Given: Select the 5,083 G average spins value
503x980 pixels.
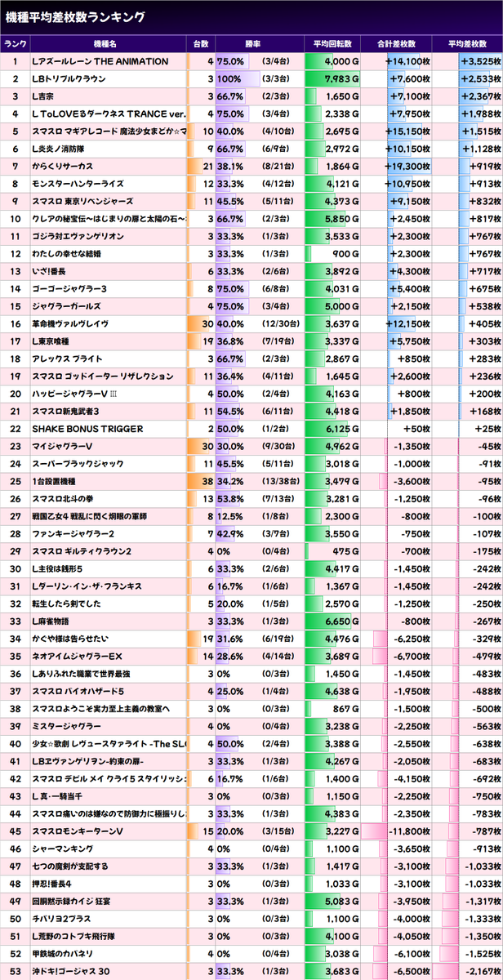Looking at the screenshot, I should 341,900.
